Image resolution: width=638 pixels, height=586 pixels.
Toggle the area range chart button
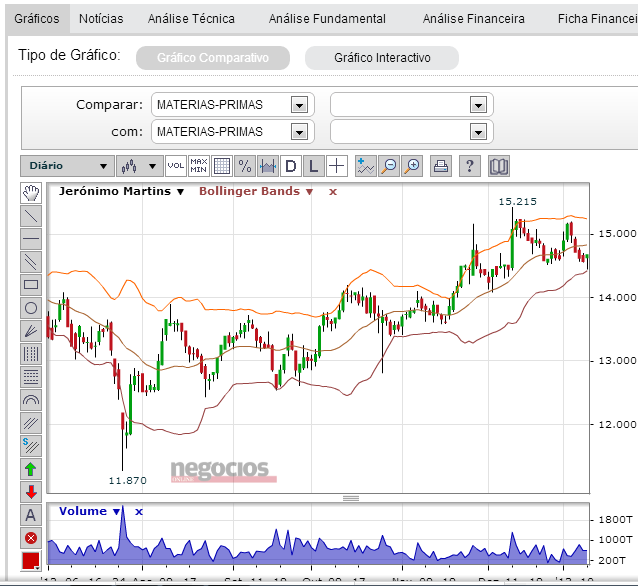pos(268,166)
